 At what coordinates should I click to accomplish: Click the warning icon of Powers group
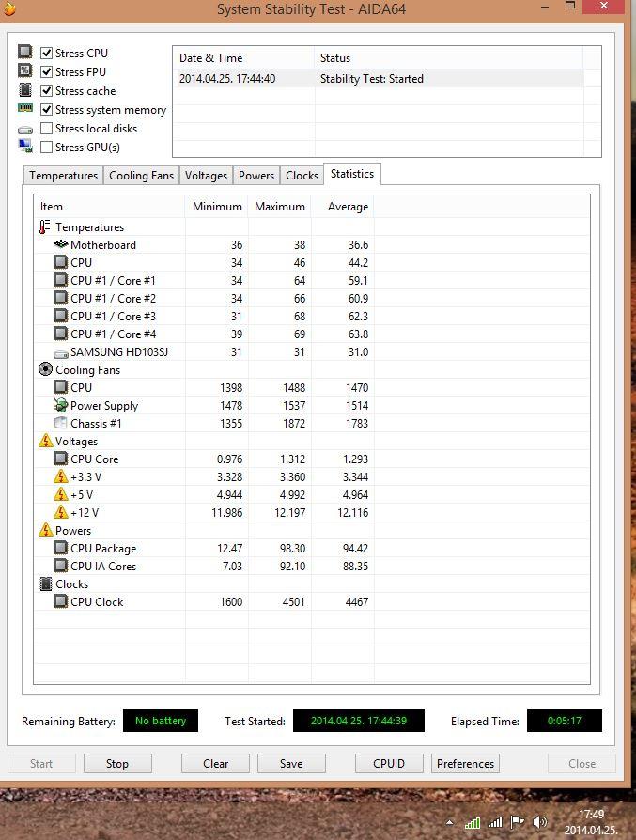click(45, 530)
